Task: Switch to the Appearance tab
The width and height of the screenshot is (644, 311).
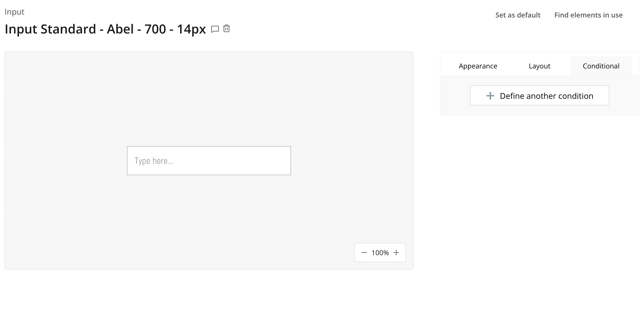Action: (478, 66)
